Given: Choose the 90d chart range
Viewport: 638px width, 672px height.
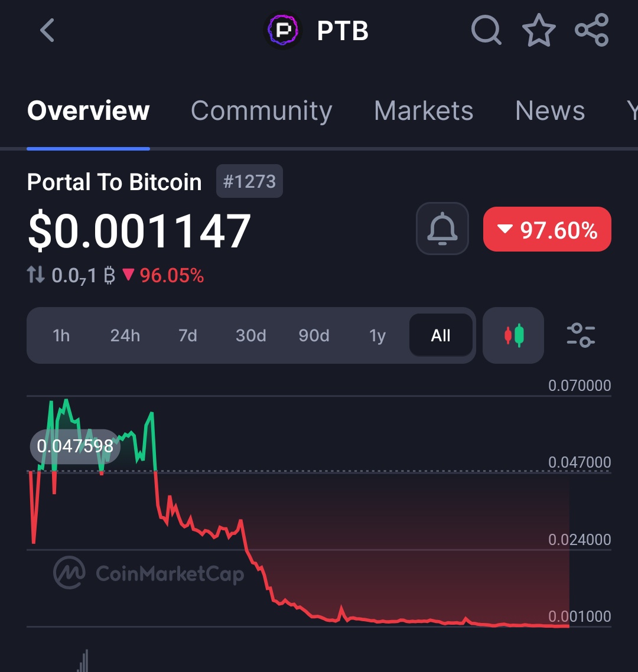Looking at the screenshot, I should click(x=314, y=335).
